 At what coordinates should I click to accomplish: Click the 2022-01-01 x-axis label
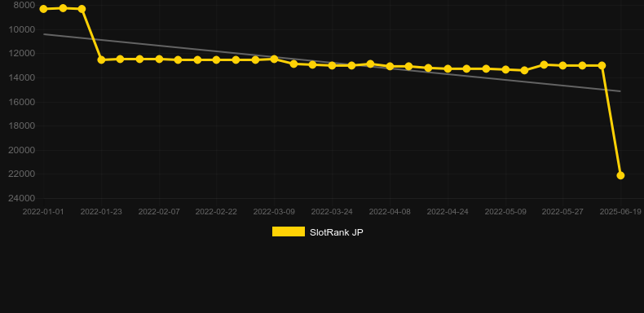point(43,212)
